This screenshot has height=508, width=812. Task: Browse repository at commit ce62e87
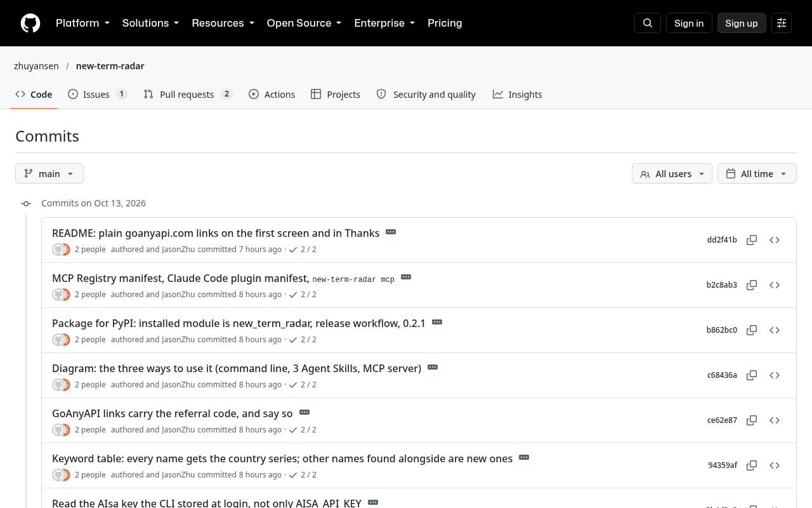click(x=775, y=420)
